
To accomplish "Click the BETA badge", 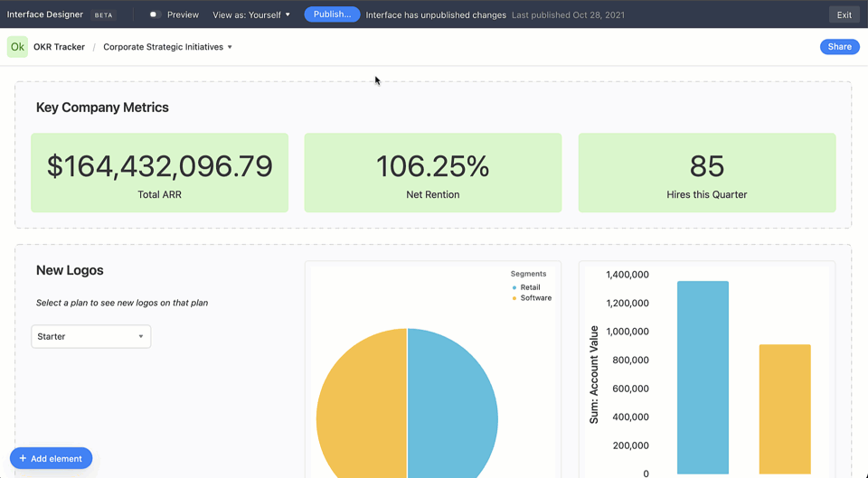I will click(103, 15).
